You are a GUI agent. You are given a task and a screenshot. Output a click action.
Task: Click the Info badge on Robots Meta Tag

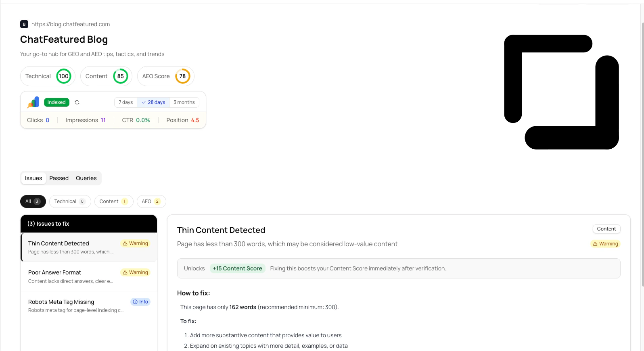pyautogui.click(x=140, y=302)
